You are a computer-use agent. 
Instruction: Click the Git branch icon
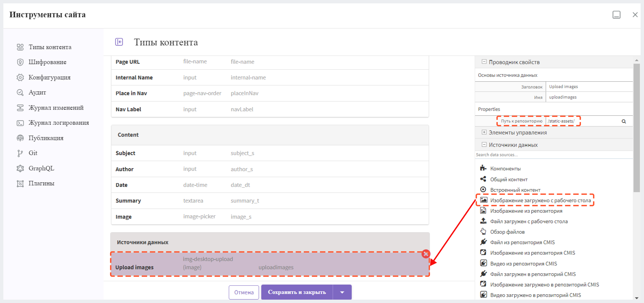(20, 153)
